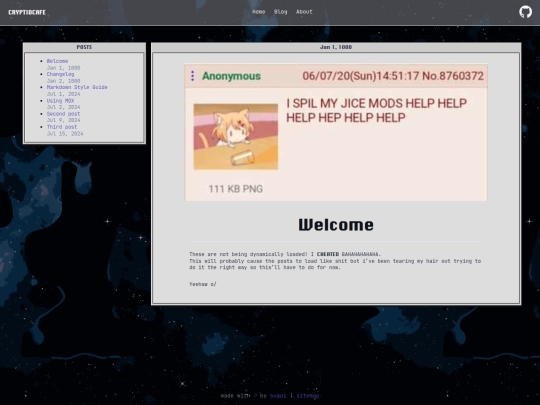Click the Jul 2, 2024 date
Viewport: 540px width, 405px height.
[x=63, y=107]
